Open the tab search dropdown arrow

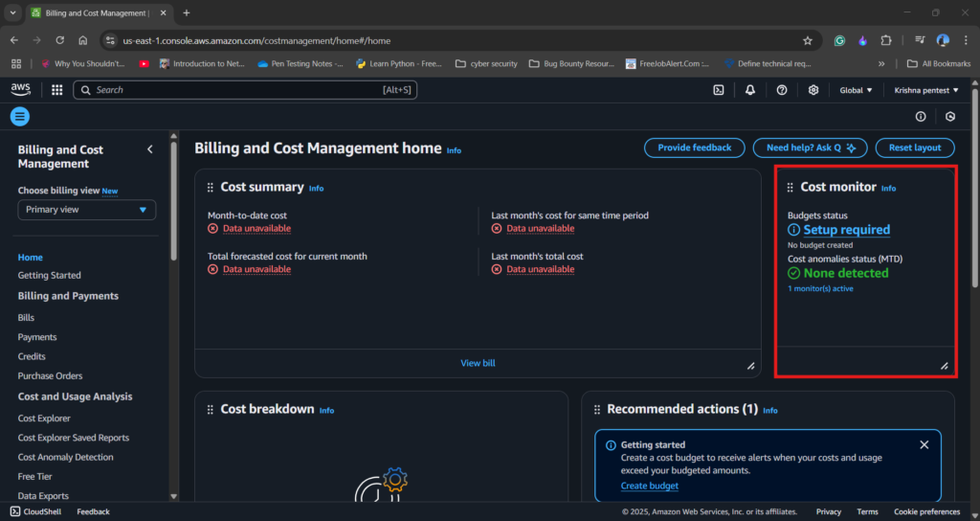[12, 12]
